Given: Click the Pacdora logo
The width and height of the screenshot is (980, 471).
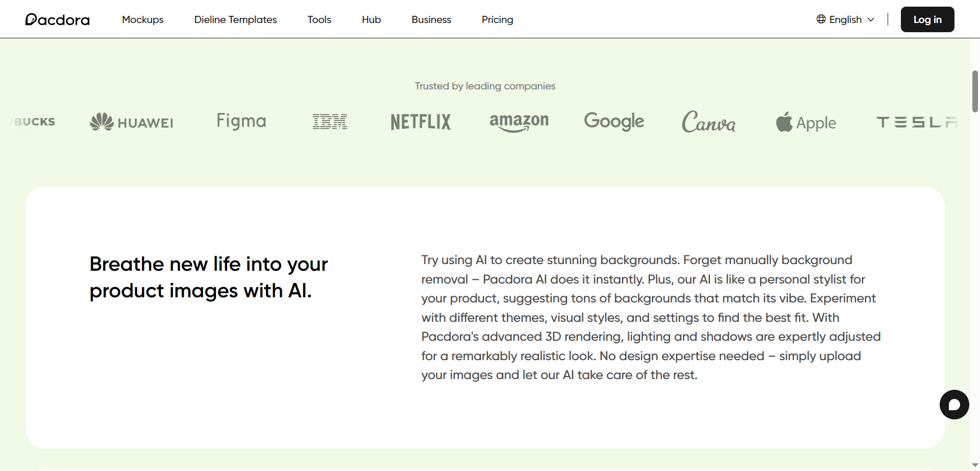Looking at the screenshot, I should (57, 19).
